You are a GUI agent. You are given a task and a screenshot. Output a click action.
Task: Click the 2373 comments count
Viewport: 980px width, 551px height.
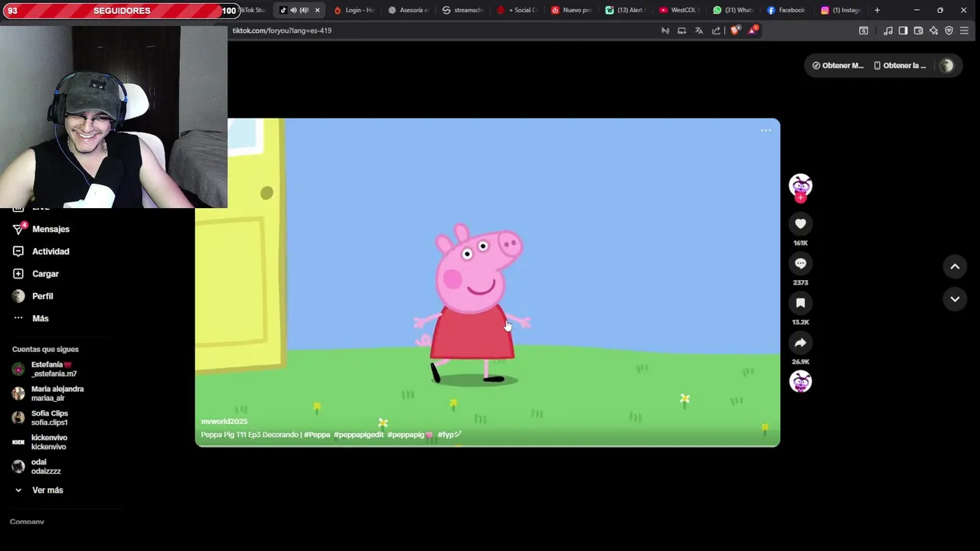click(x=800, y=283)
